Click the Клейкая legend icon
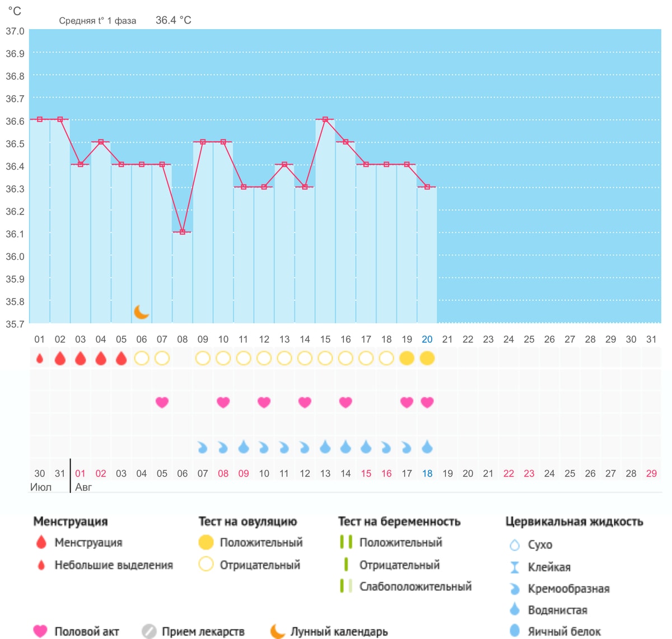Screen dimensions: 672x639 coord(515,567)
